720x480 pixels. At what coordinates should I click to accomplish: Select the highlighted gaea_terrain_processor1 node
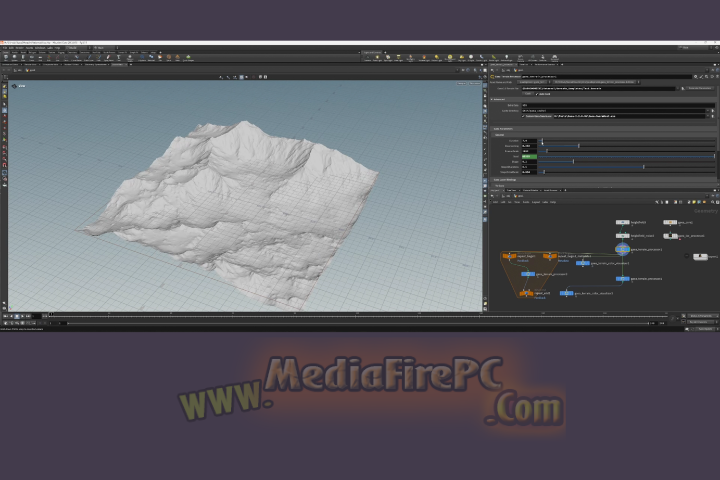(623, 249)
